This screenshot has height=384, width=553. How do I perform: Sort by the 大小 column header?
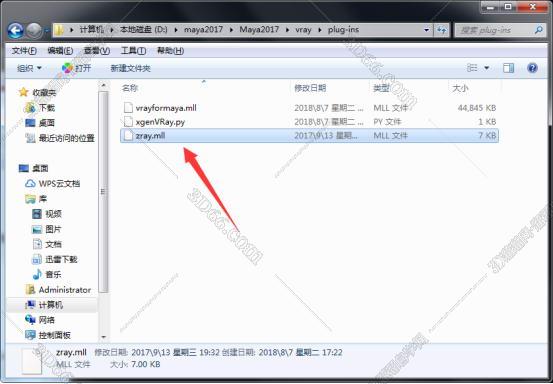[460, 88]
